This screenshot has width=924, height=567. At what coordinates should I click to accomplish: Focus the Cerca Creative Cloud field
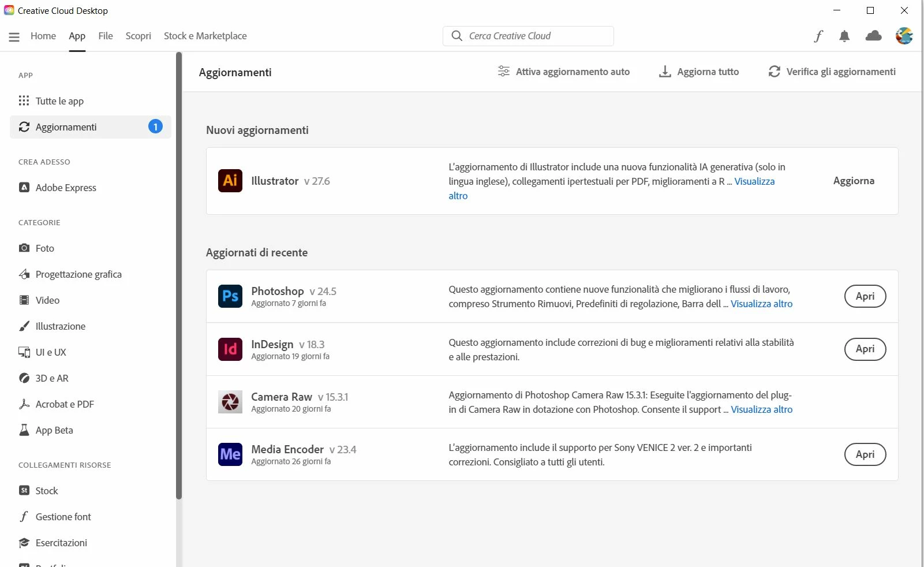pos(528,36)
